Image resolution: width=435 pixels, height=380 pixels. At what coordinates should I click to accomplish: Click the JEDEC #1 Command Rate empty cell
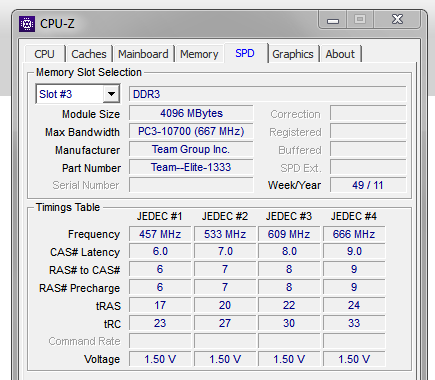coord(160,341)
